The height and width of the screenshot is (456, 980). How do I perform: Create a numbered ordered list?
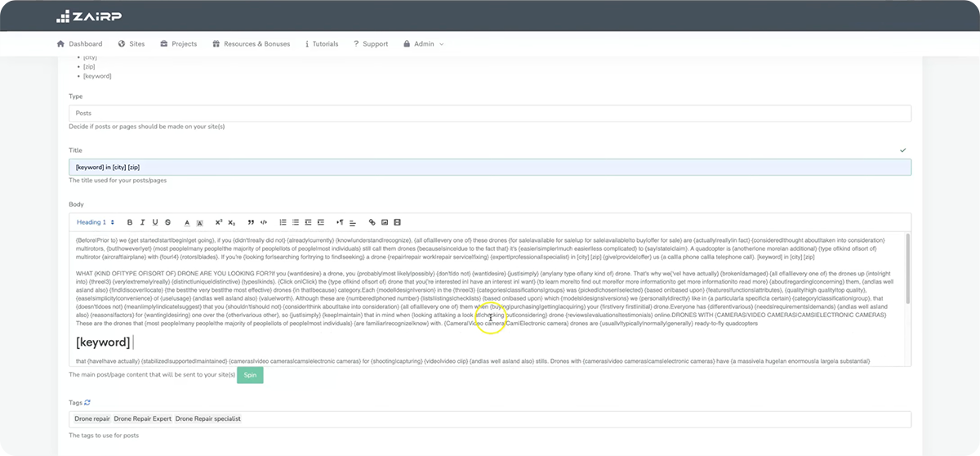283,222
